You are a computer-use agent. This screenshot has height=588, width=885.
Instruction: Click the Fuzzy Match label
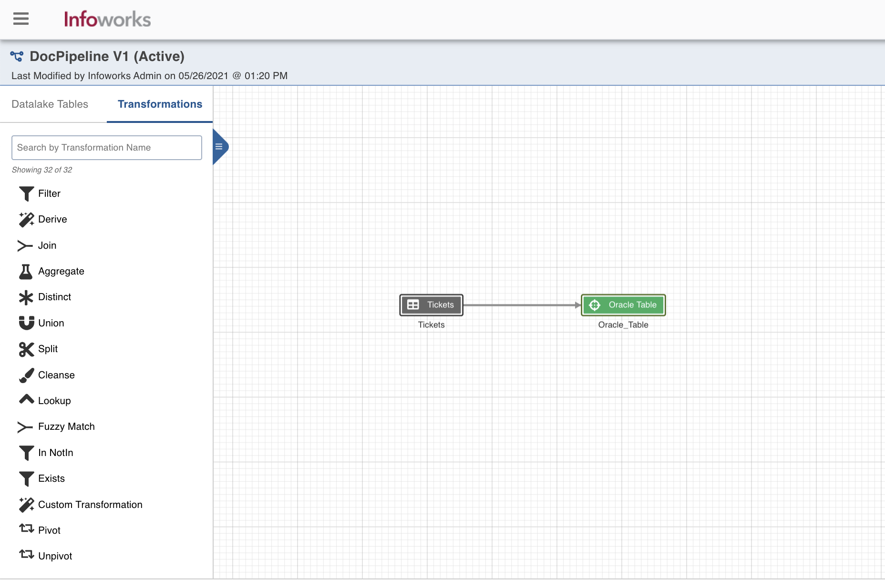pos(66,426)
